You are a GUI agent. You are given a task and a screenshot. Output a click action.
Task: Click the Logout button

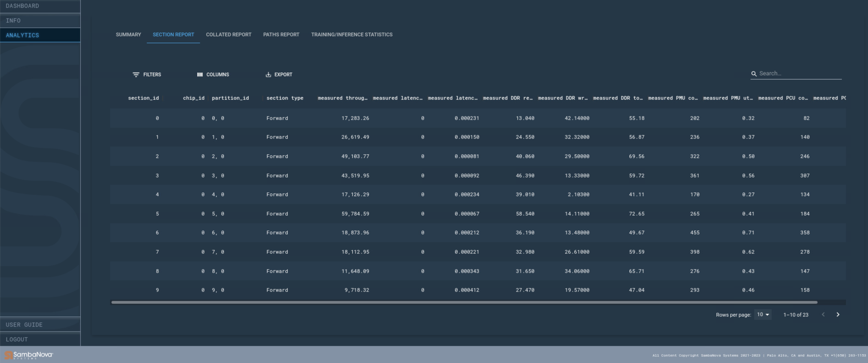(17, 339)
